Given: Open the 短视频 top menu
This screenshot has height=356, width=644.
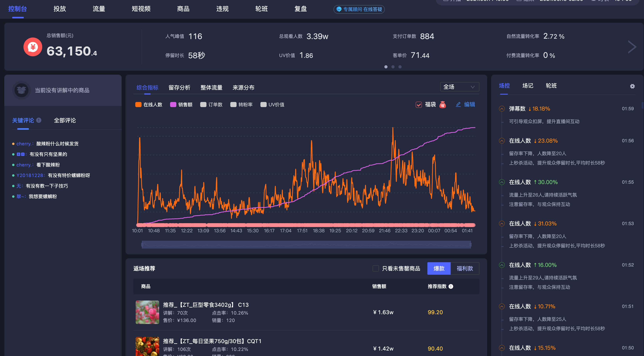Looking at the screenshot, I should click(141, 9).
